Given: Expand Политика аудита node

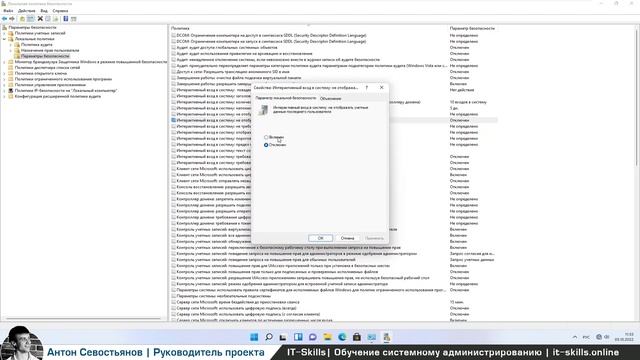Looking at the screenshot, I should [11, 44].
